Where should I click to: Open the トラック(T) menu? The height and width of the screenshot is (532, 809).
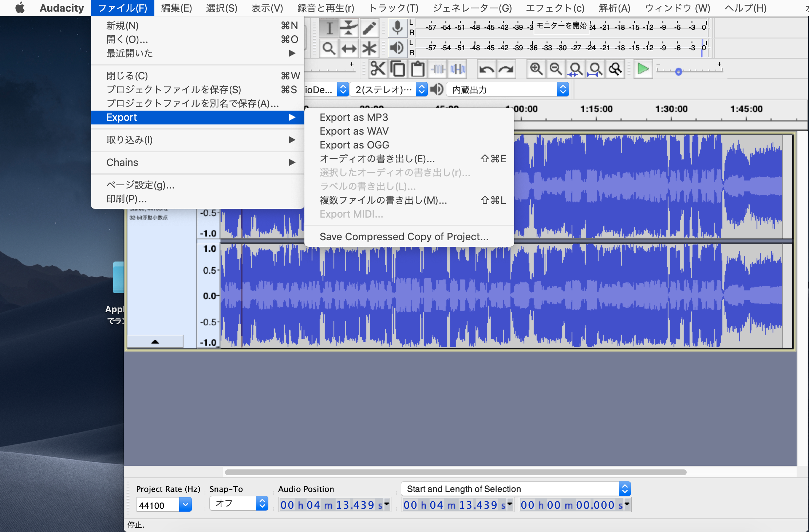[x=394, y=8]
